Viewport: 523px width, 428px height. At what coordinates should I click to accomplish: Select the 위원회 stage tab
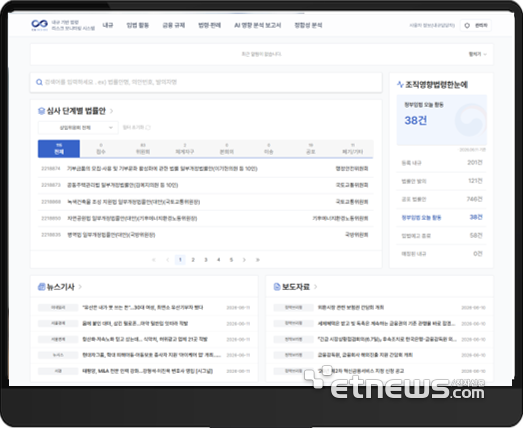[143, 148]
